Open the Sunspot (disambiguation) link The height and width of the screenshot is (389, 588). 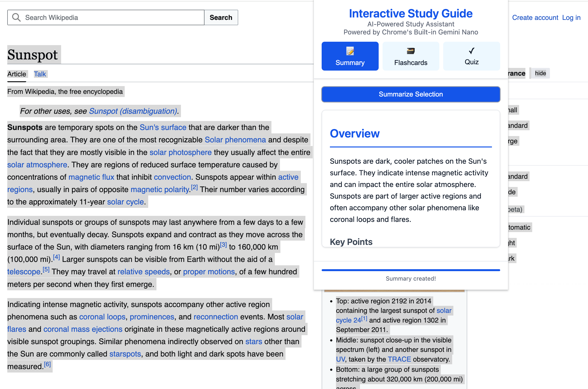133,111
